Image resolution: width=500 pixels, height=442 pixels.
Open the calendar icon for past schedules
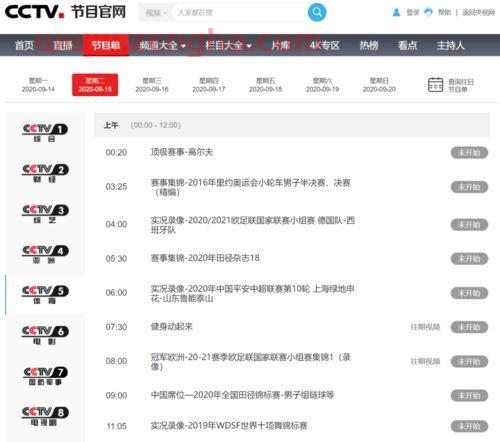435,85
